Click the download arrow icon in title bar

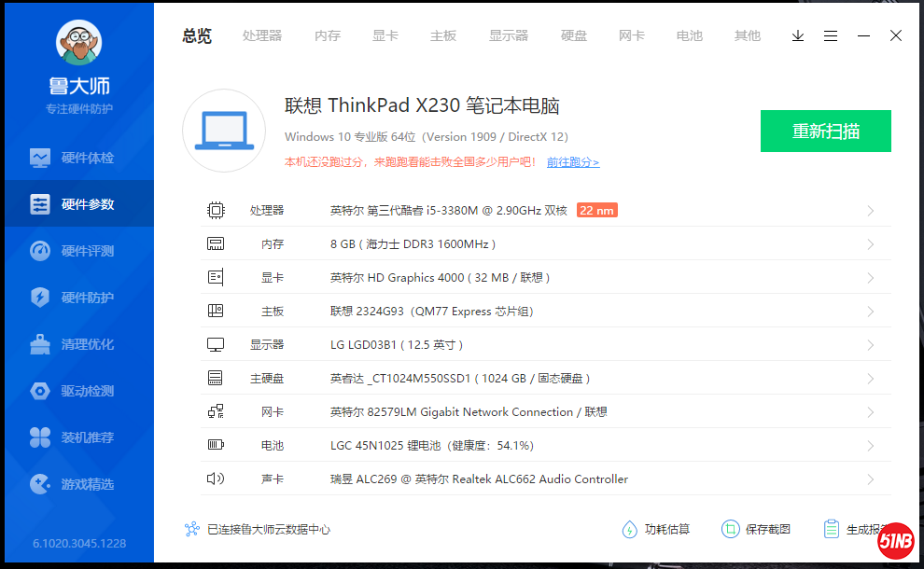pos(798,36)
